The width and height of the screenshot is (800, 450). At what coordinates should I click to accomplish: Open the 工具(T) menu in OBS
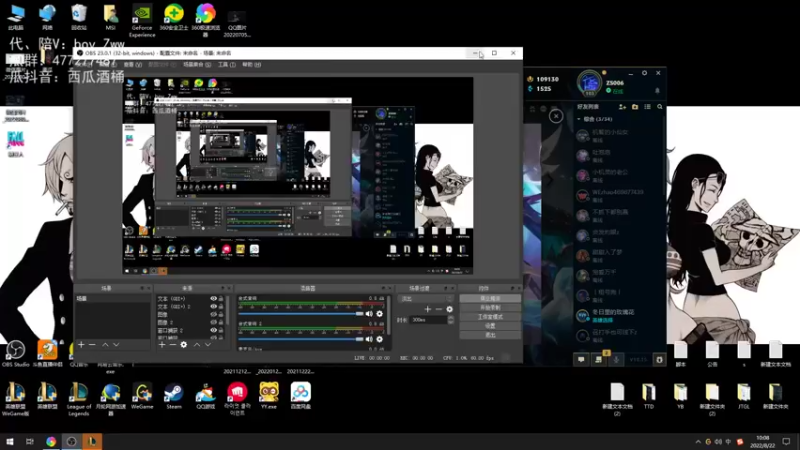(x=227, y=65)
